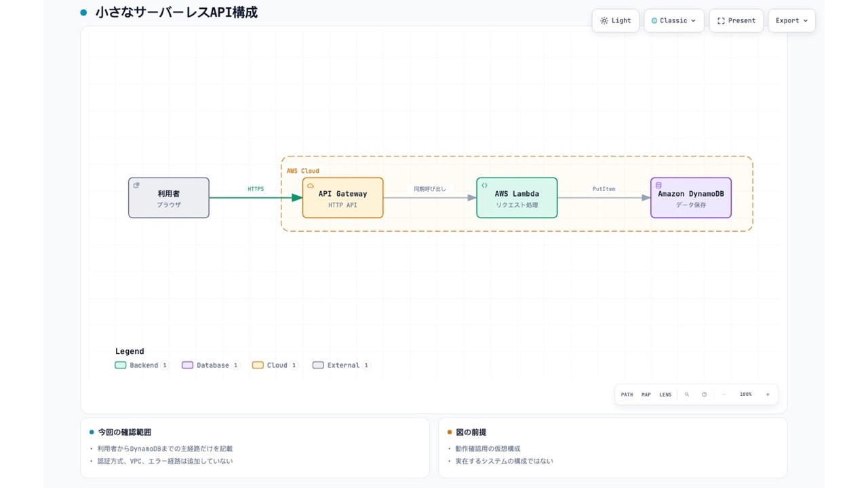Click the database icon on Amazon DynamoDB node
868x488 pixels.
[658, 185]
